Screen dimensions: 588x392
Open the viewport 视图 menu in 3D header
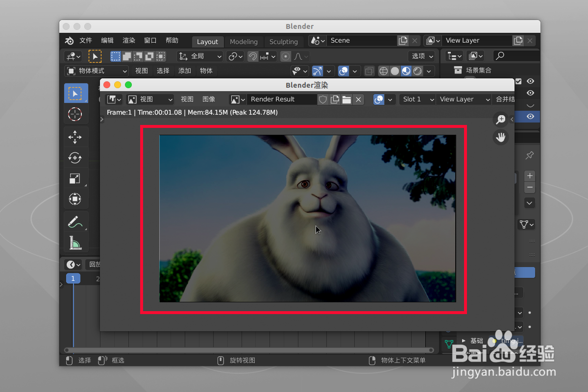point(142,71)
